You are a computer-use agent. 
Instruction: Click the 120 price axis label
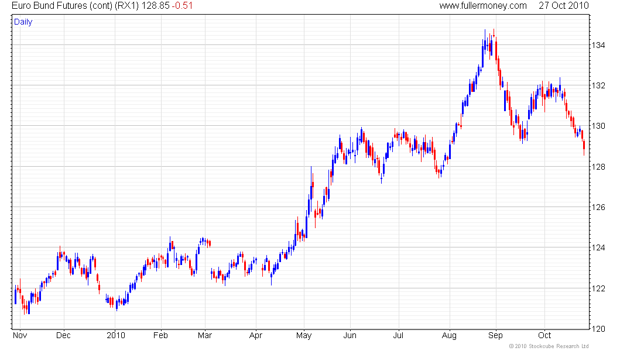[598, 328]
